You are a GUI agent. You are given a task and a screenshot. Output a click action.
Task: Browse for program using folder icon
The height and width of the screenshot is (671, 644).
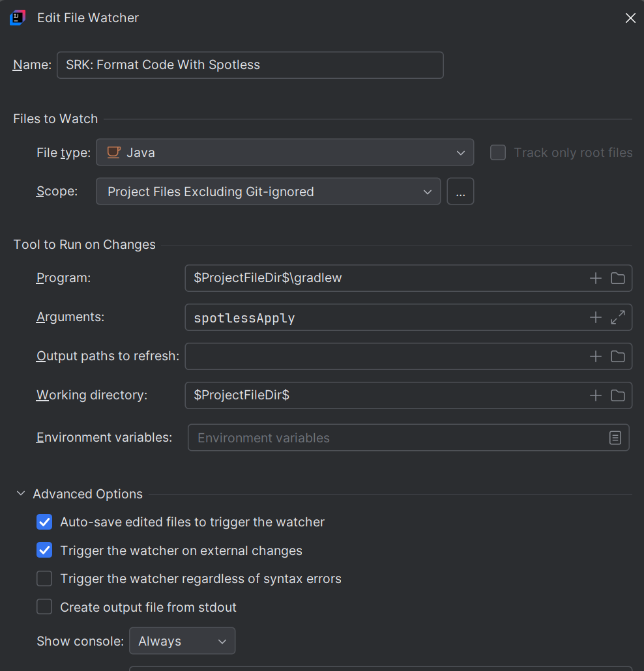click(x=618, y=278)
